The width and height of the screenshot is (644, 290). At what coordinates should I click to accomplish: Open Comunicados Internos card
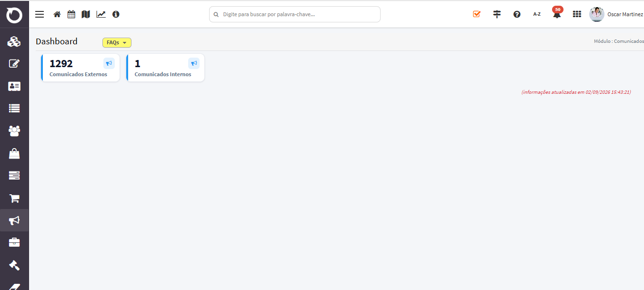tap(165, 68)
